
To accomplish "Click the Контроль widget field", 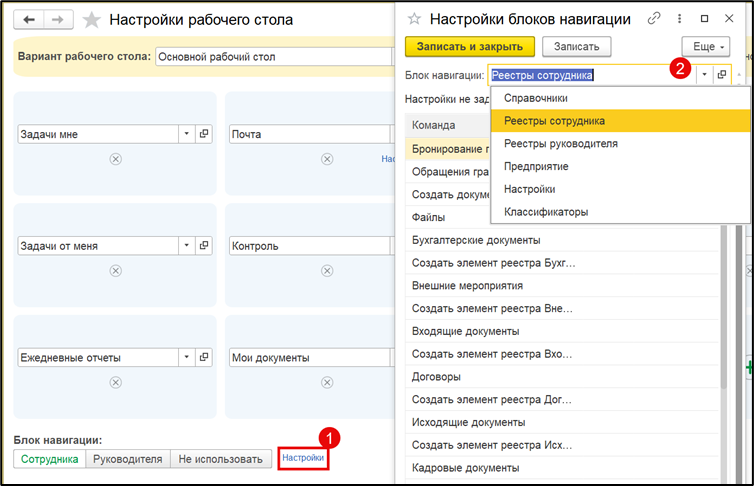I will [x=310, y=246].
